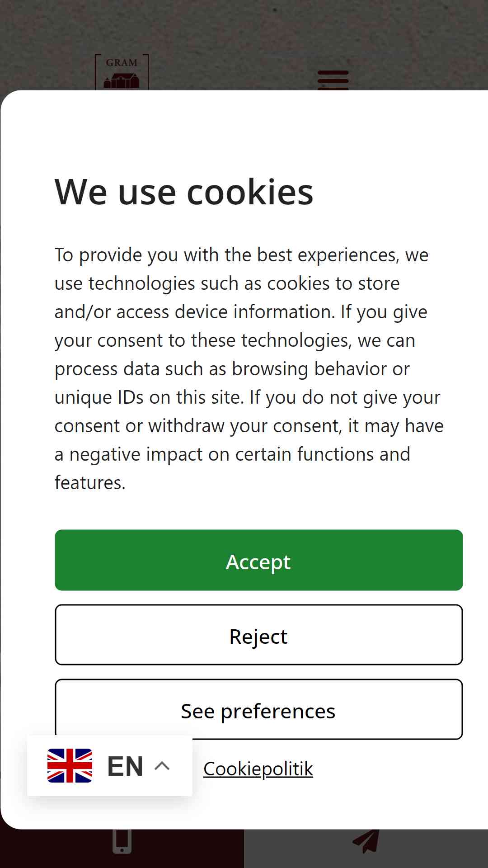This screenshot has height=868, width=488.
Task: Click the house illustration in the logo
Action: 122,80
